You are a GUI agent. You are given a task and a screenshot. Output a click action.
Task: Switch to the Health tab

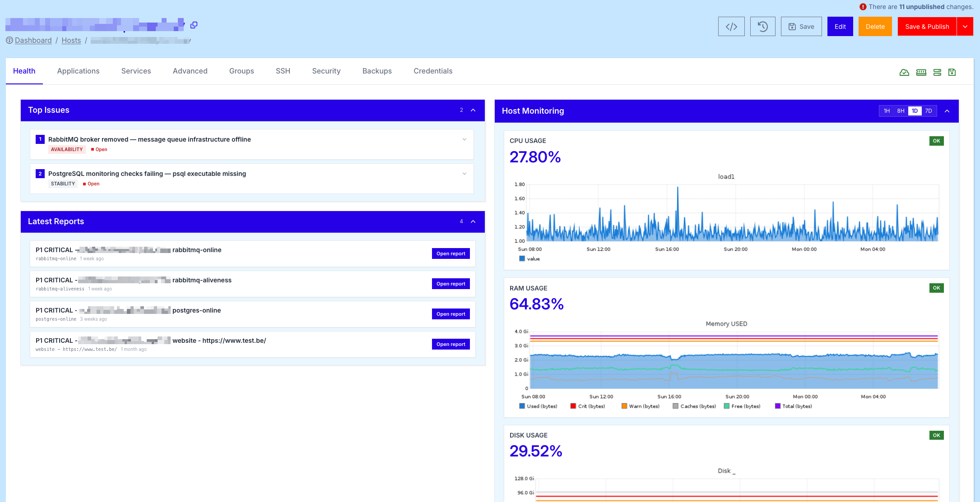[24, 71]
